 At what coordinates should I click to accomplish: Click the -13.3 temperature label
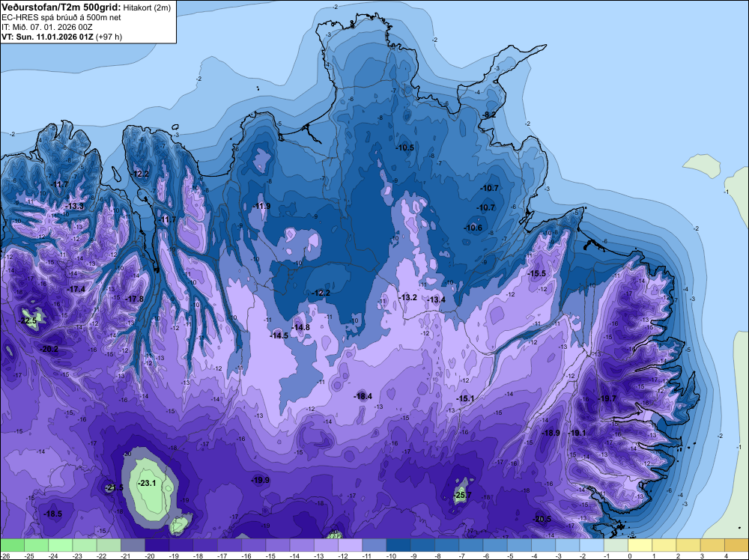pos(74,206)
